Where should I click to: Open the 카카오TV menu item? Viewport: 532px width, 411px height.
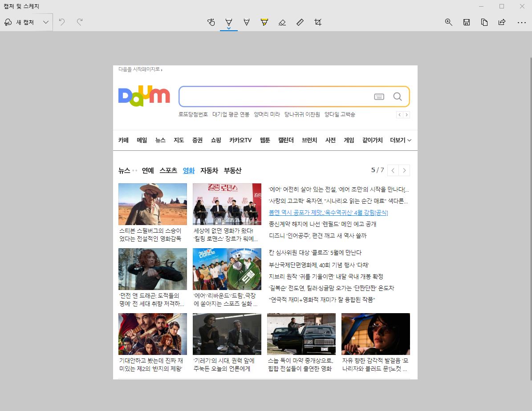[240, 140]
